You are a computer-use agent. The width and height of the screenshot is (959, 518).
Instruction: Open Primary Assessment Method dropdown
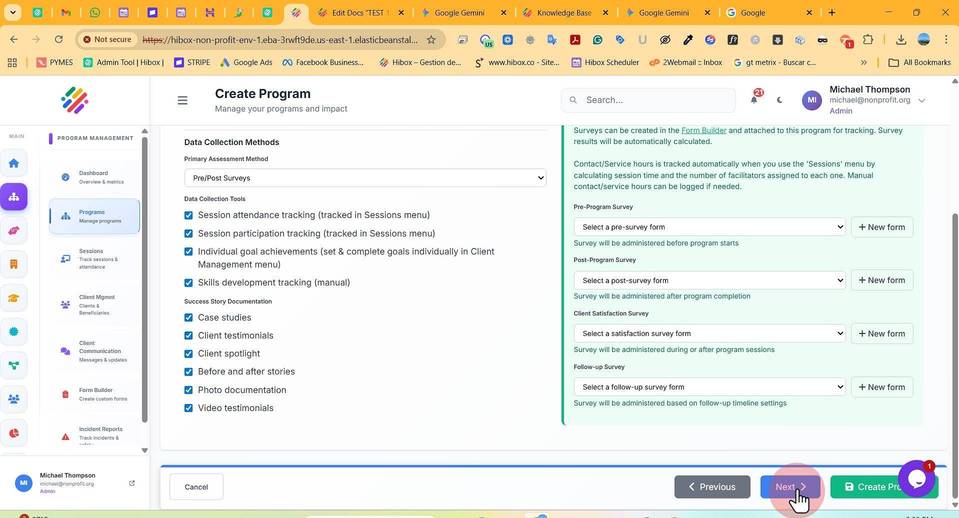click(x=365, y=178)
